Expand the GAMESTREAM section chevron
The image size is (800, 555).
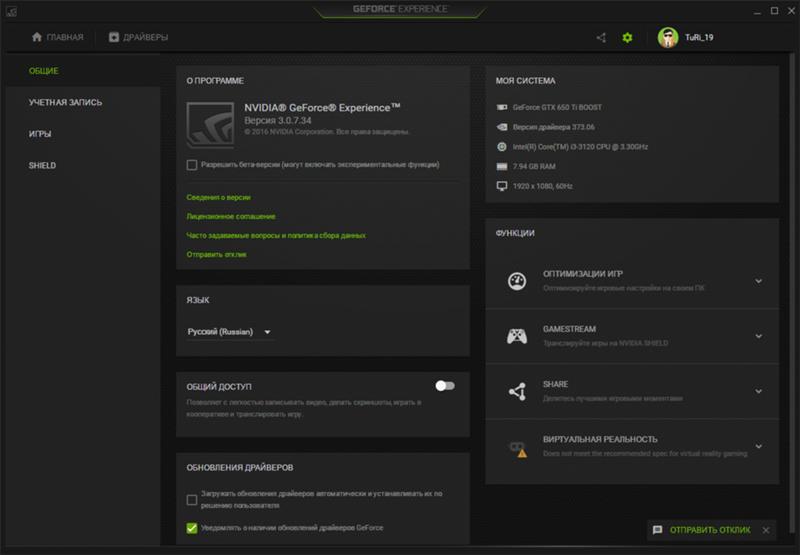759,336
